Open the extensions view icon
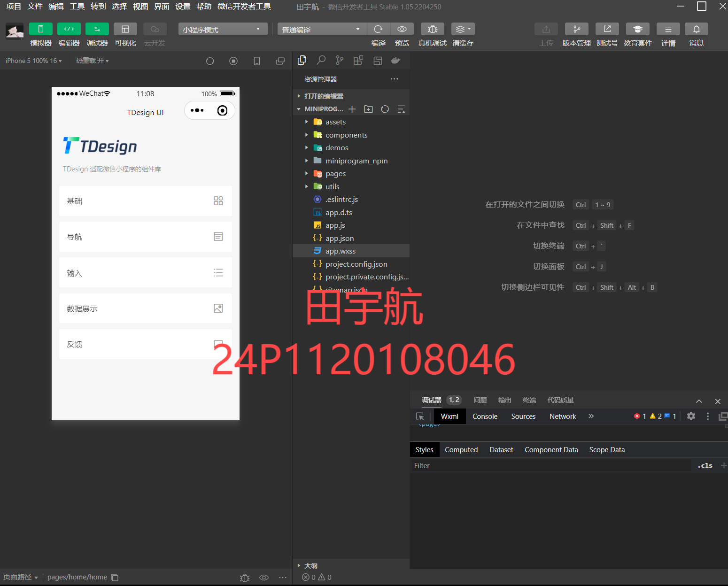Screen dimensions: 728x586 pyautogui.click(x=358, y=60)
